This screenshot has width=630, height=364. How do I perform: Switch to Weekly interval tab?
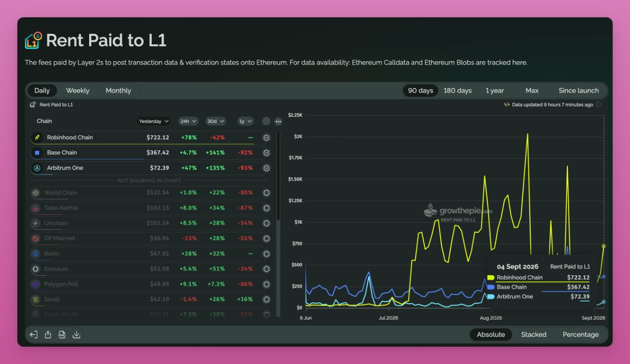[x=78, y=91]
